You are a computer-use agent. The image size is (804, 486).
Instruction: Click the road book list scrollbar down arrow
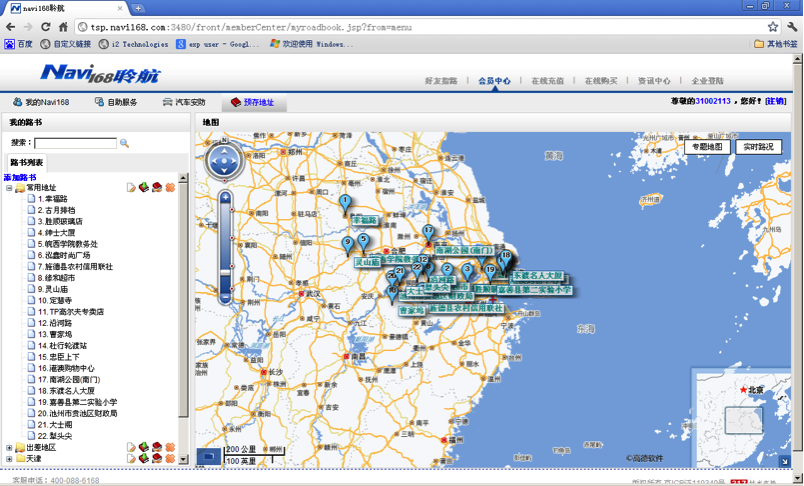[183, 459]
